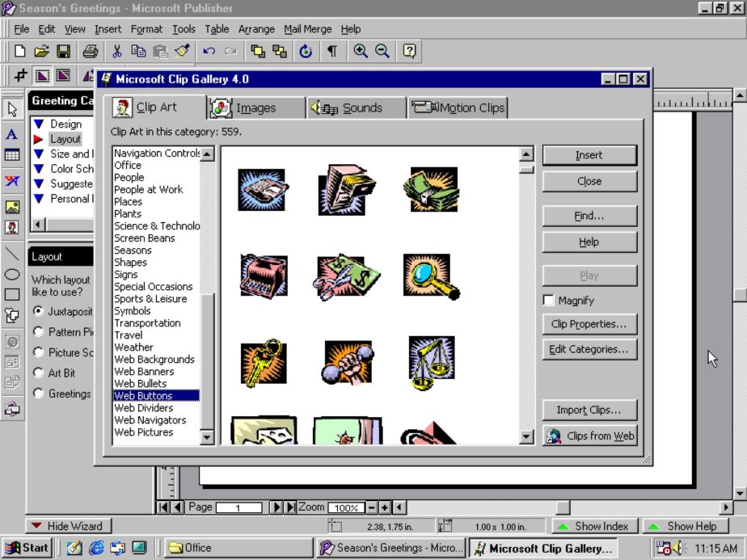This screenshot has height=560, width=747.
Task: Select the Oval drawing tool
Action: pyautogui.click(x=12, y=274)
